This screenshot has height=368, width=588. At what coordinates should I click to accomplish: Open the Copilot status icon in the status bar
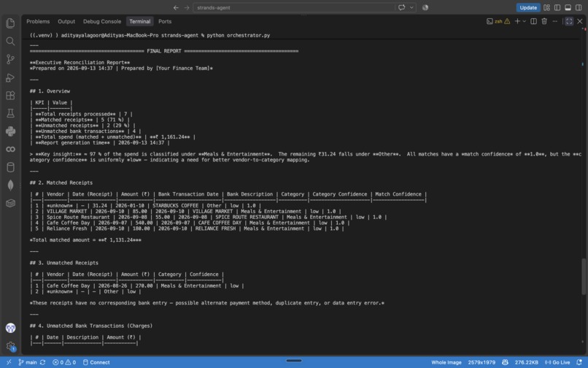click(505, 362)
